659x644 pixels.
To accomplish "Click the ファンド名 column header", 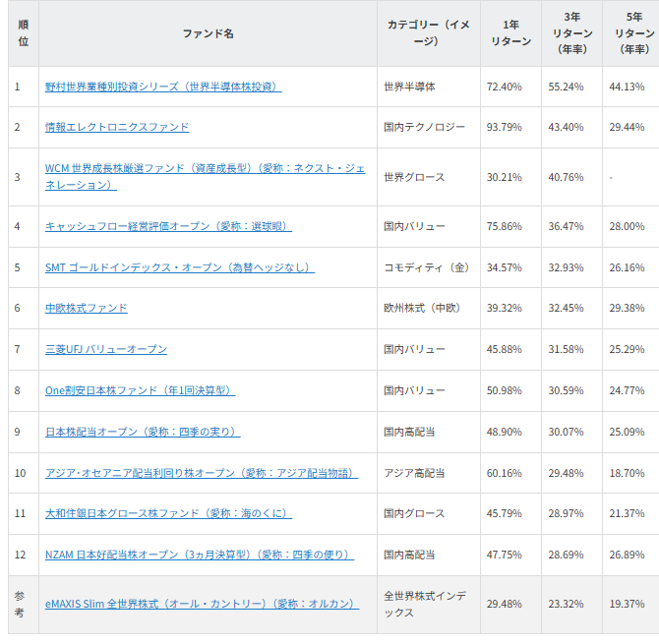I will tap(209, 33).
